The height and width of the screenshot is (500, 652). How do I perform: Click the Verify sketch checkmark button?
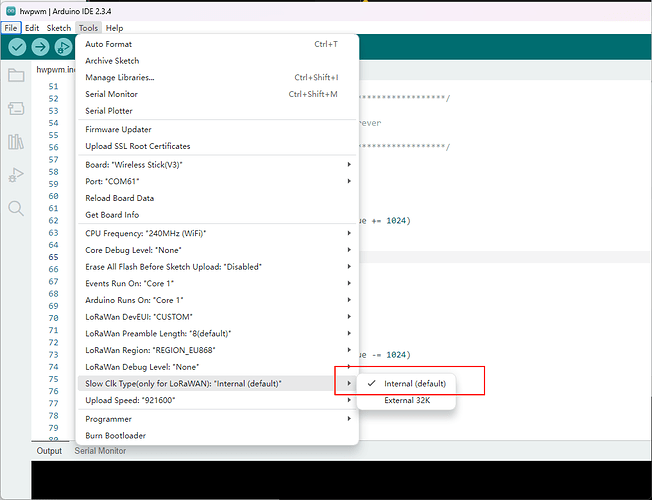coord(17,47)
